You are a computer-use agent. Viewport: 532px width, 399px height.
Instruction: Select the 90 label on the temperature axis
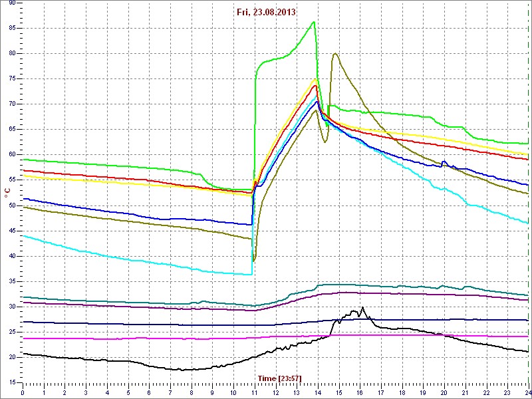tap(12, 3)
